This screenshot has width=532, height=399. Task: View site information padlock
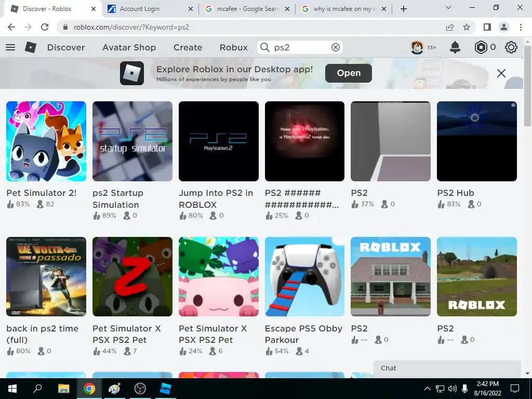click(65, 27)
